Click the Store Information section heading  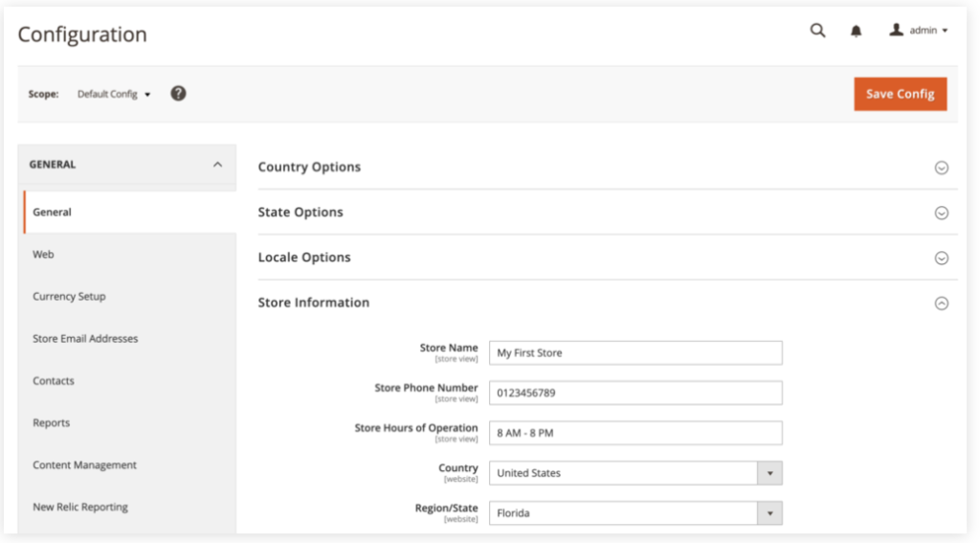[x=314, y=303]
